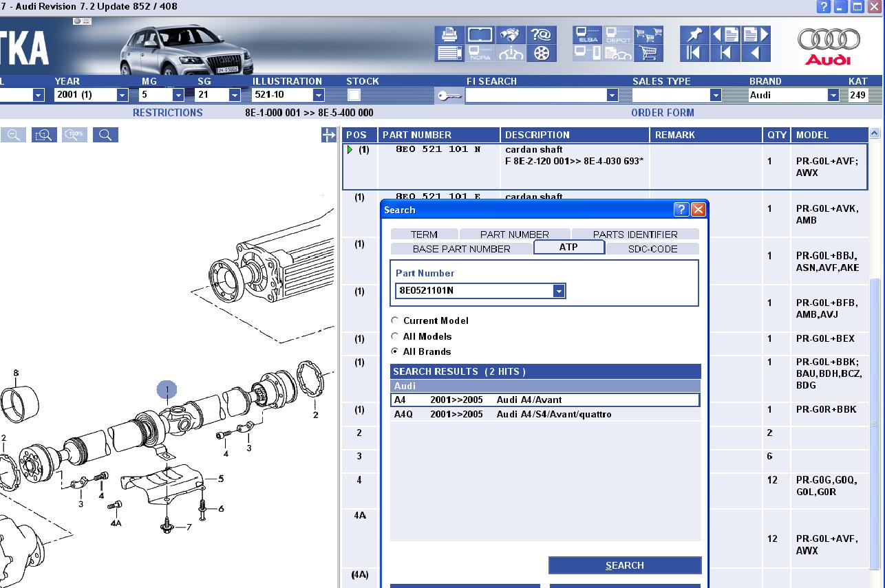Click the single-bar back arrow icon
Viewport: 885px width, 588px height.
point(725,53)
